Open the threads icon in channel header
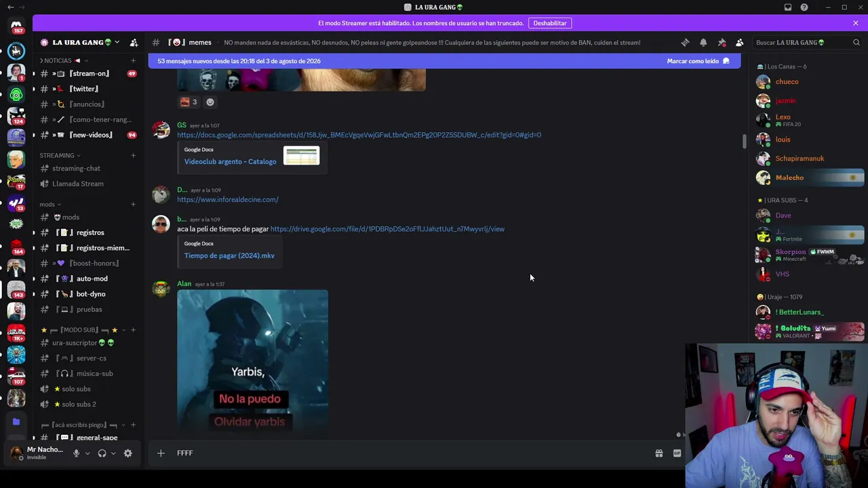868x488 pixels. [x=685, y=42]
